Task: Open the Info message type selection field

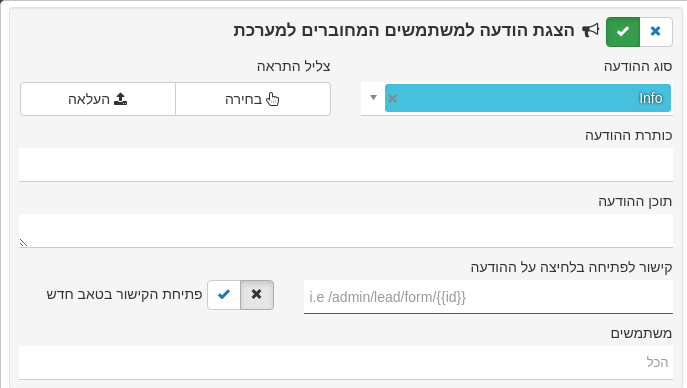Action: pos(516,99)
